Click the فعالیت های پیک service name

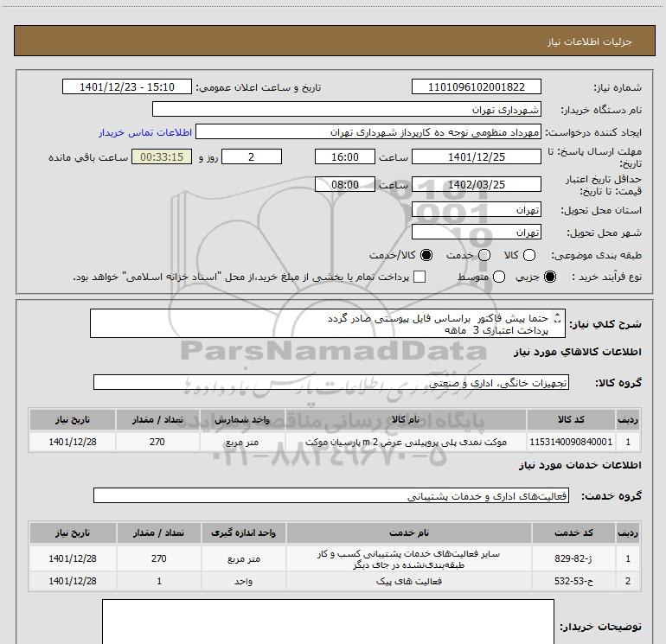tap(408, 581)
